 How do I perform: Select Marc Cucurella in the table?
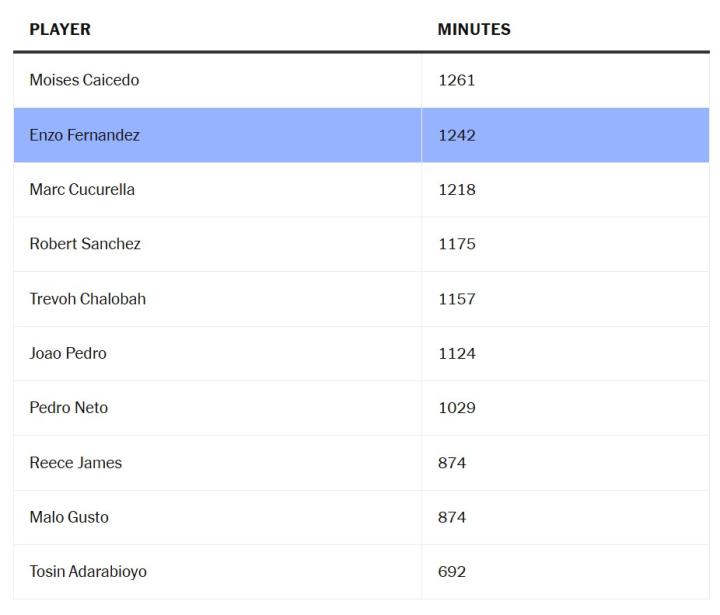click(x=82, y=190)
